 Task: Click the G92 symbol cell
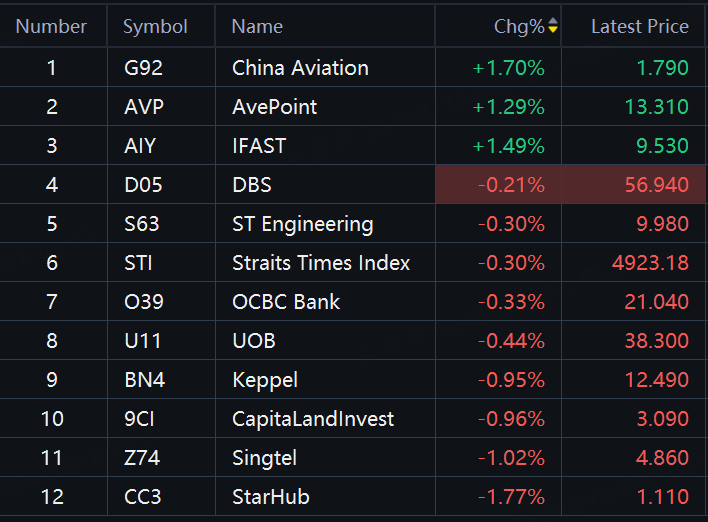pos(141,68)
